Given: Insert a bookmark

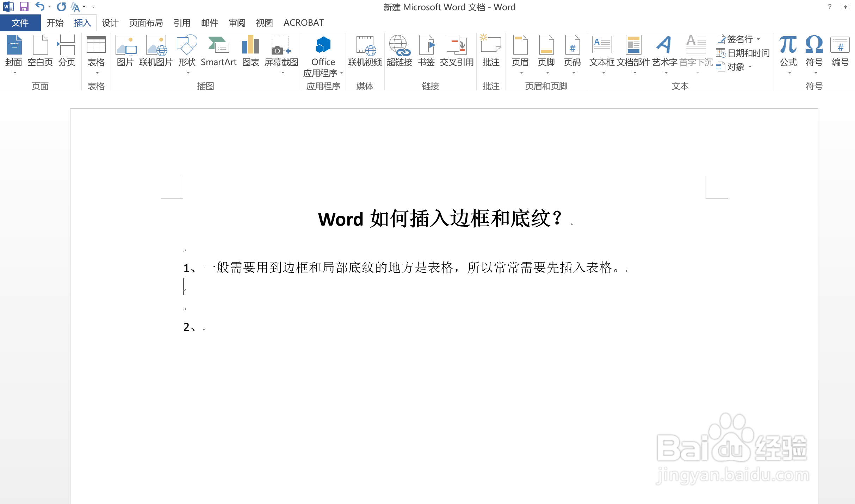Looking at the screenshot, I should point(426,52).
